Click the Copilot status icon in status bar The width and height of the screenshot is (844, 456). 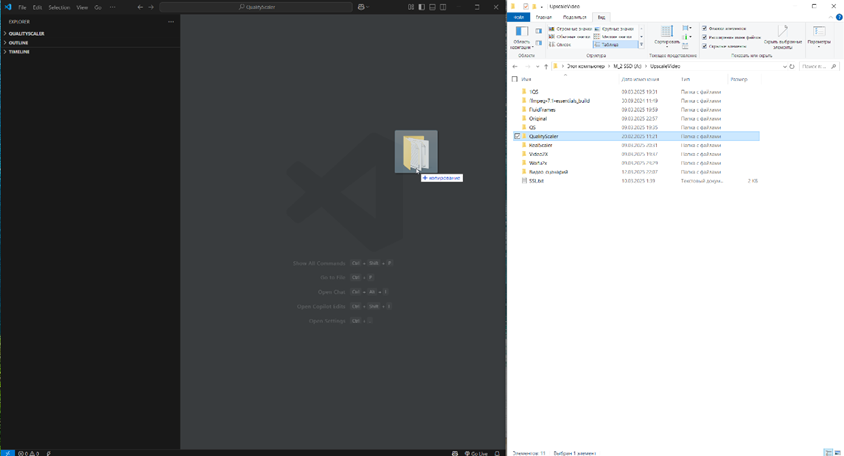[x=455, y=453]
